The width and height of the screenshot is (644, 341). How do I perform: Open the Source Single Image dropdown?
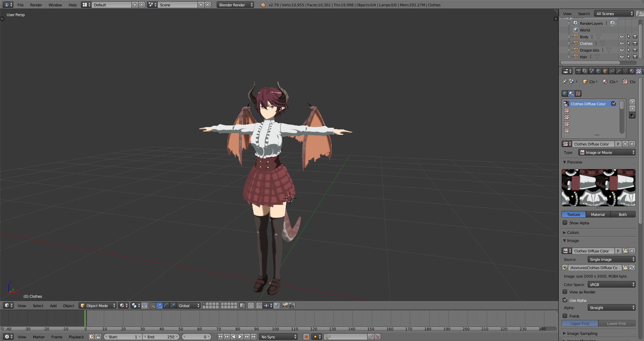[x=611, y=260]
